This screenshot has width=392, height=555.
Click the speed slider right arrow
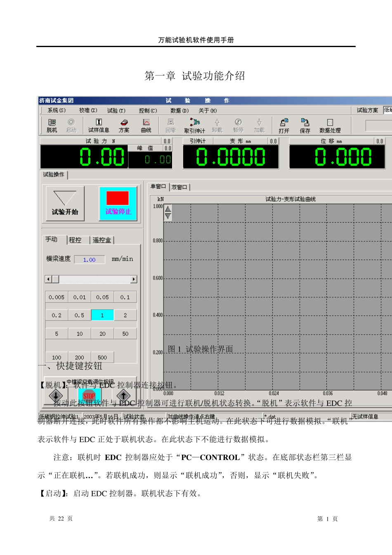(x=134, y=279)
